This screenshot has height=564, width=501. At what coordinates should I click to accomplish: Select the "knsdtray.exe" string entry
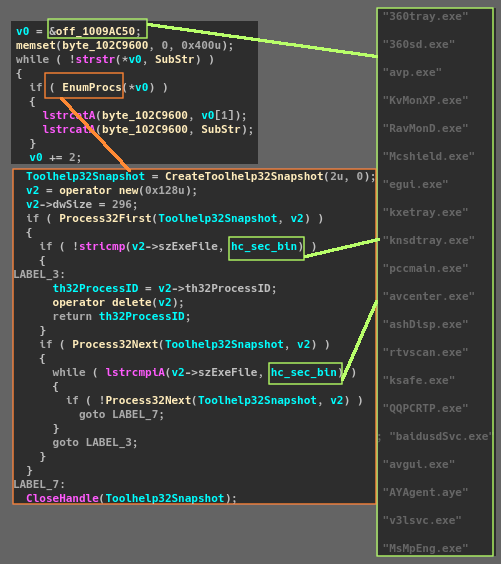[x=429, y=240]
